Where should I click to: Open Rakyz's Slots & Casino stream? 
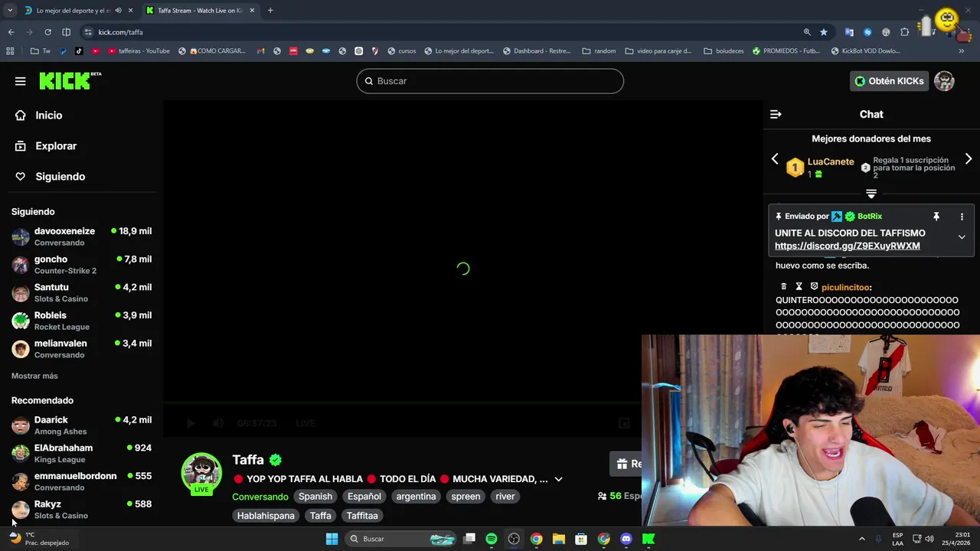81,510
